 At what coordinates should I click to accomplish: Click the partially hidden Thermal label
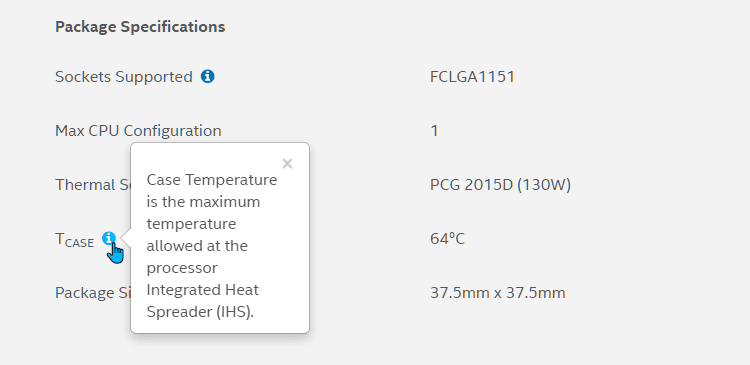point(93,185)
